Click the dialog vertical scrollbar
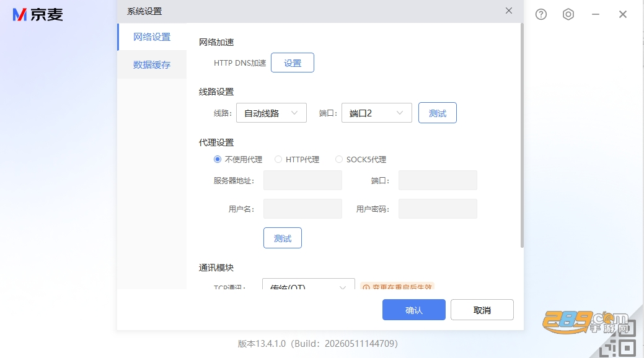Viewport: 644px width, 358px height. coord(522,136)
